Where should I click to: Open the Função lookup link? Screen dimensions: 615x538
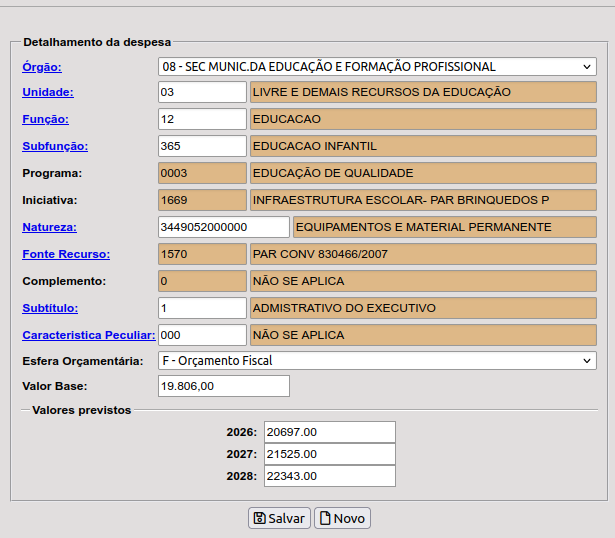45,119
